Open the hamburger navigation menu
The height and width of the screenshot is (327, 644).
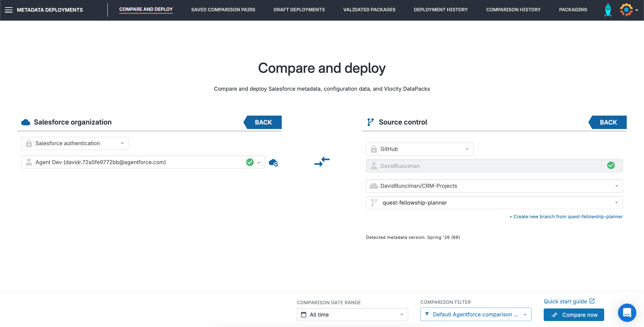tap(9, 10)
